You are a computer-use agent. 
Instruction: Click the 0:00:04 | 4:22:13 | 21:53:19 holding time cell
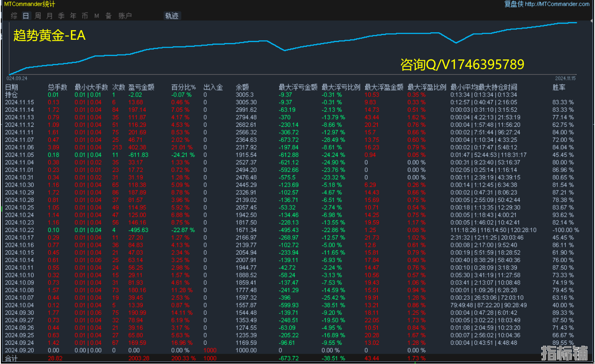pos(485,117)
